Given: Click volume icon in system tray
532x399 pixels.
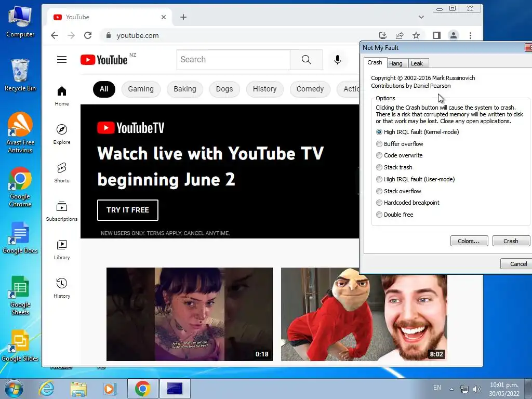Looking at the screenshot, I should coord(477,389).
